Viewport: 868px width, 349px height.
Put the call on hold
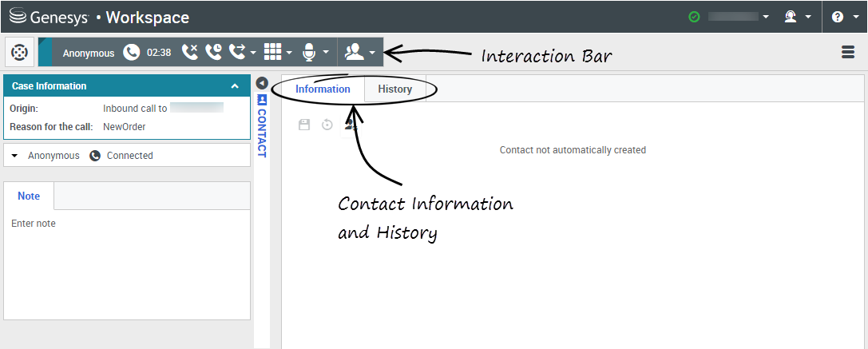pos(213,53)
